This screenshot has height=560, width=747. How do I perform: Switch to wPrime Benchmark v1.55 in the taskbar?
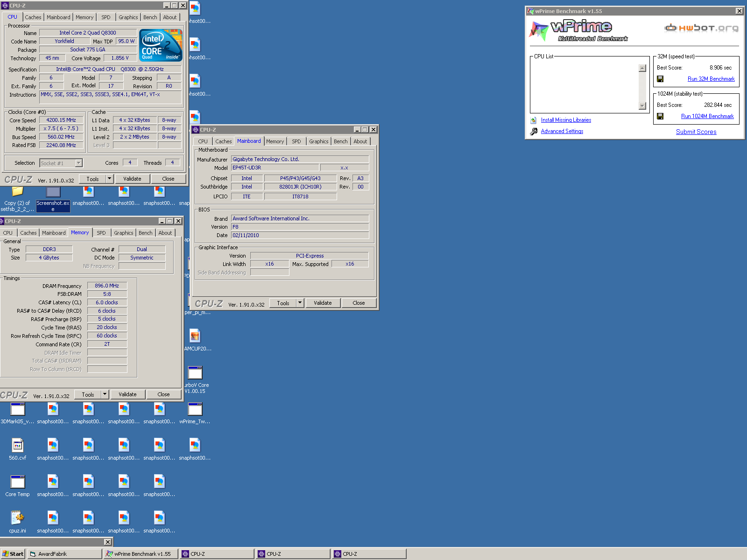click(141, 554)
